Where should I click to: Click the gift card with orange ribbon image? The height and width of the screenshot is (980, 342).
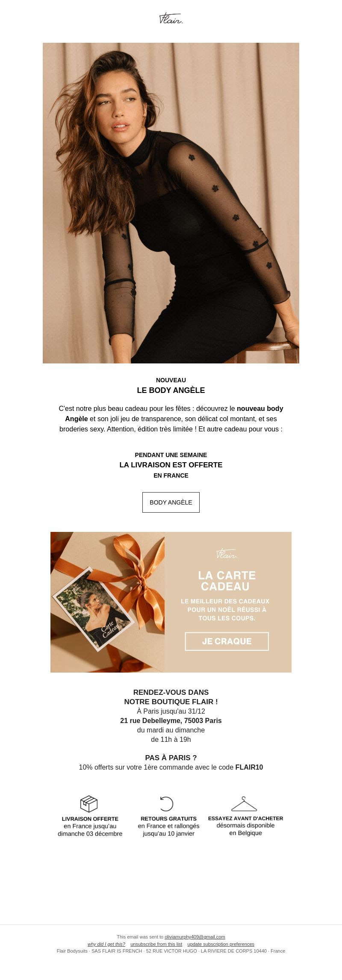click(107, 602)
